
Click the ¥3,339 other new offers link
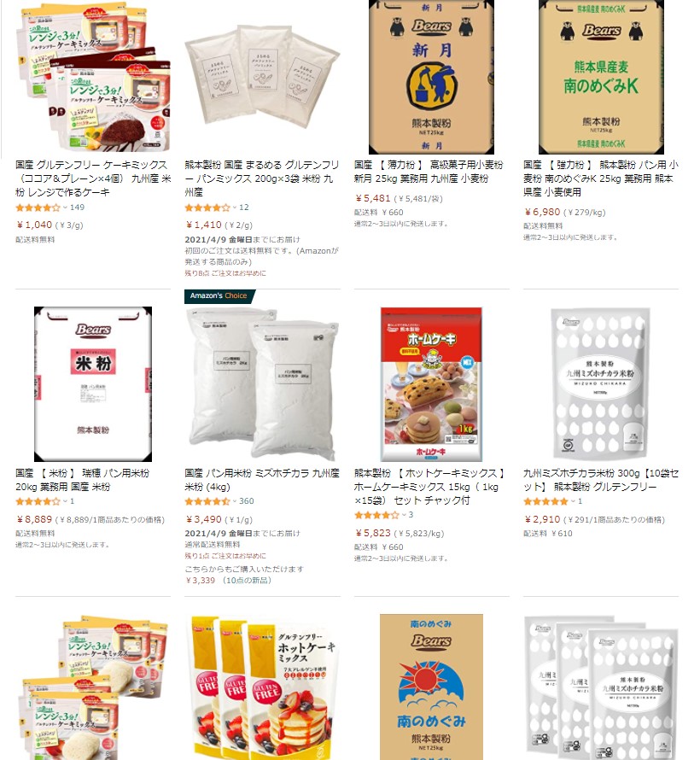229,580
